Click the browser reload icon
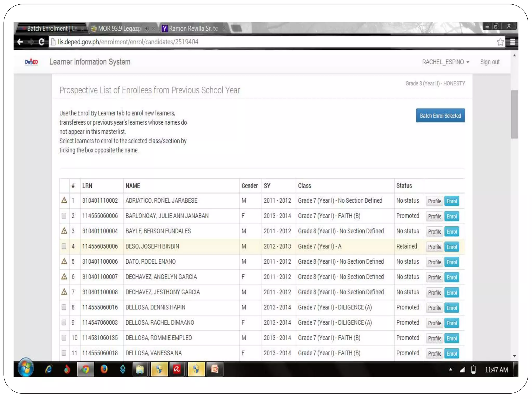Viewport: 532px width, 399px height. tap(41, 42)
